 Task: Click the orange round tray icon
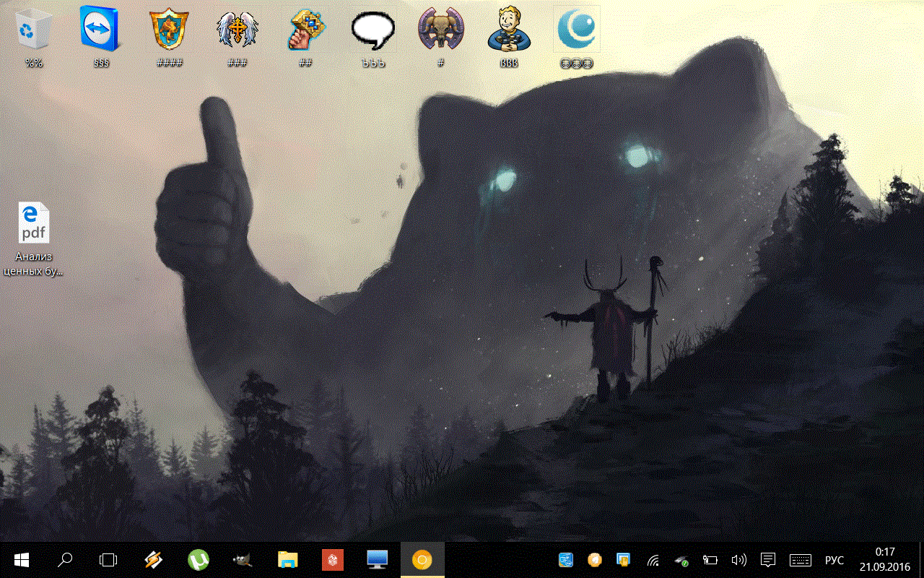(x=594, y=560)
